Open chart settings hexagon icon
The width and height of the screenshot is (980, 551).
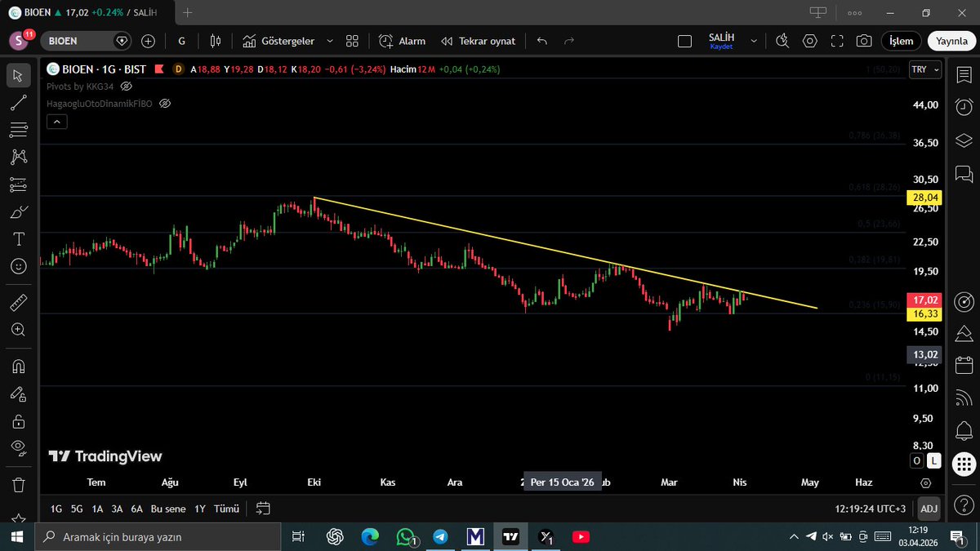tap(809, 41)
